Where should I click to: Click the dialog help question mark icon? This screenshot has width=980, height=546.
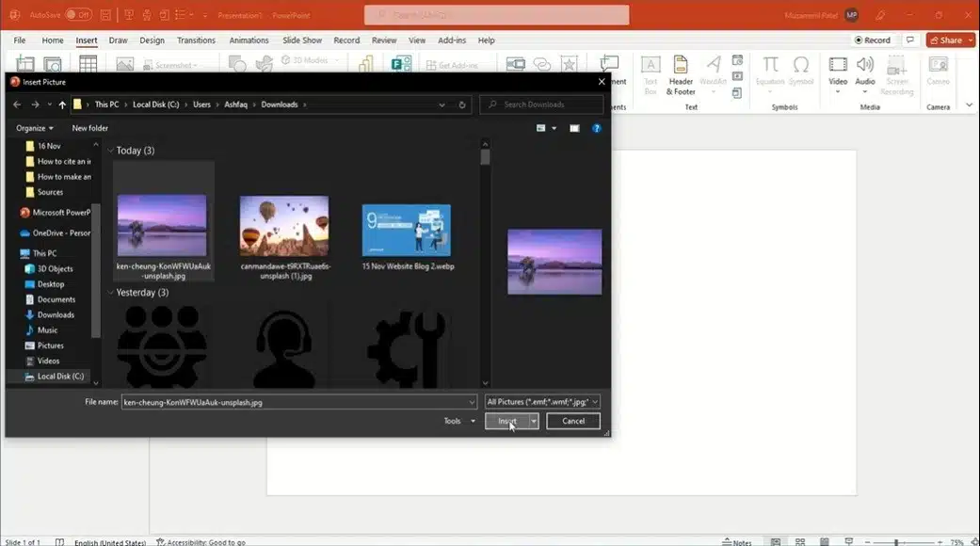[596, 128]
